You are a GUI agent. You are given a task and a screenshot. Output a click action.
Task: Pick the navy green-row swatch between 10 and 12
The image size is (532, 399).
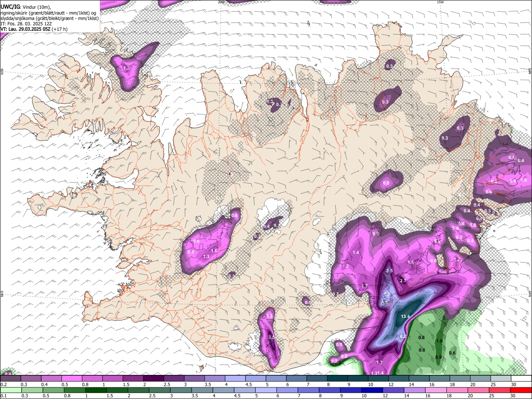click(x=372, y=390)
